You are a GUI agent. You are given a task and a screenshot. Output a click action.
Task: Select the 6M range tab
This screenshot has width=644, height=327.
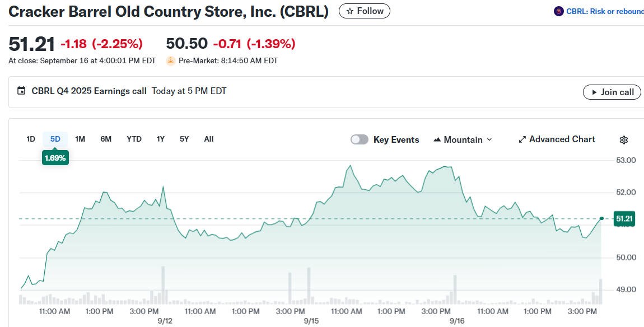tap(106, 139)
